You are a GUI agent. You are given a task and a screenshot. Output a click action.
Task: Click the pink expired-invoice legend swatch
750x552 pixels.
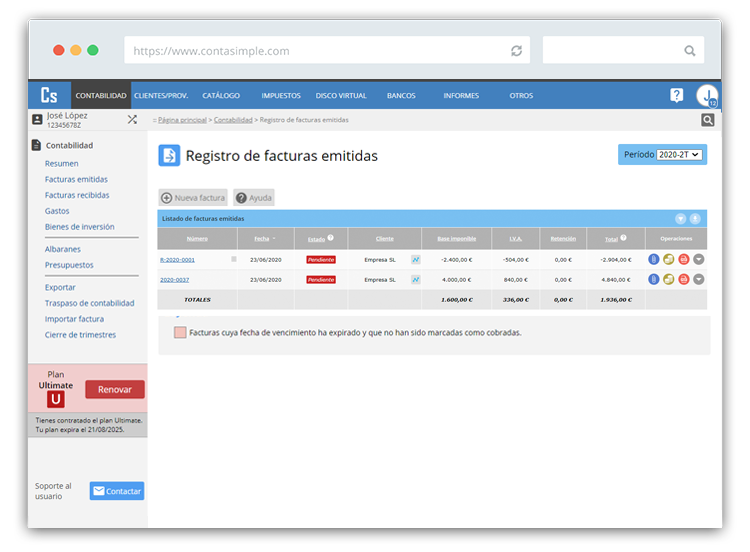(x=180, y=332)
